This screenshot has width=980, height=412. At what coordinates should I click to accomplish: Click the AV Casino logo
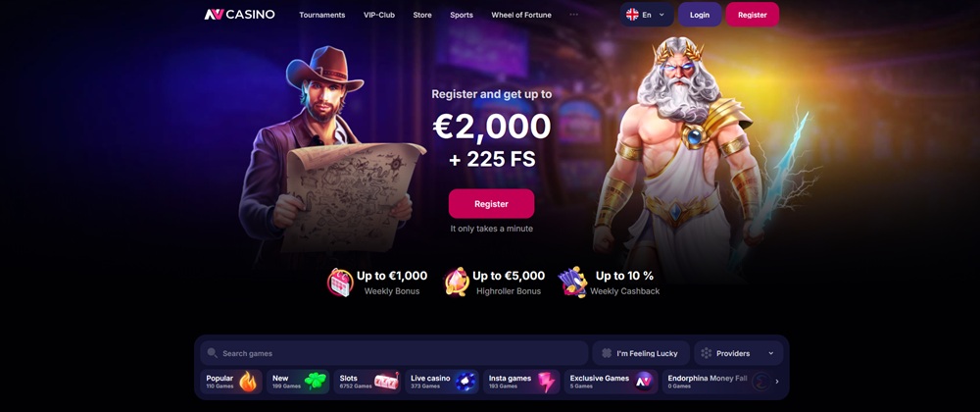tap(239, 15)
